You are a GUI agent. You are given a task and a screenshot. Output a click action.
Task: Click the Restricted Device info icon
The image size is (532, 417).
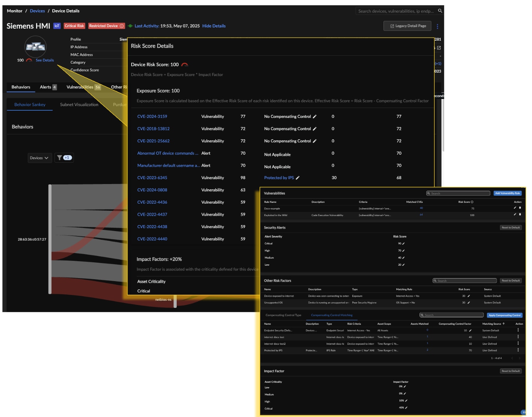pos(121,26)
